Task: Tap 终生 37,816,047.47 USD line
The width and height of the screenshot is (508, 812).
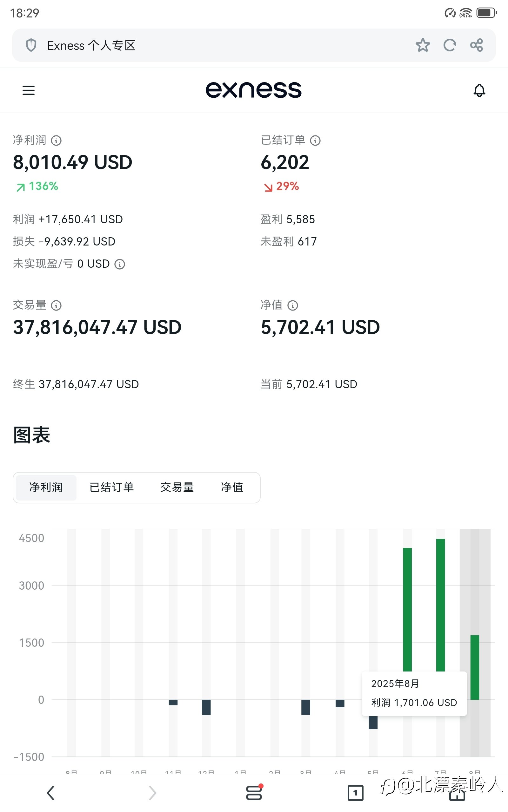Action: coord(76,384)
